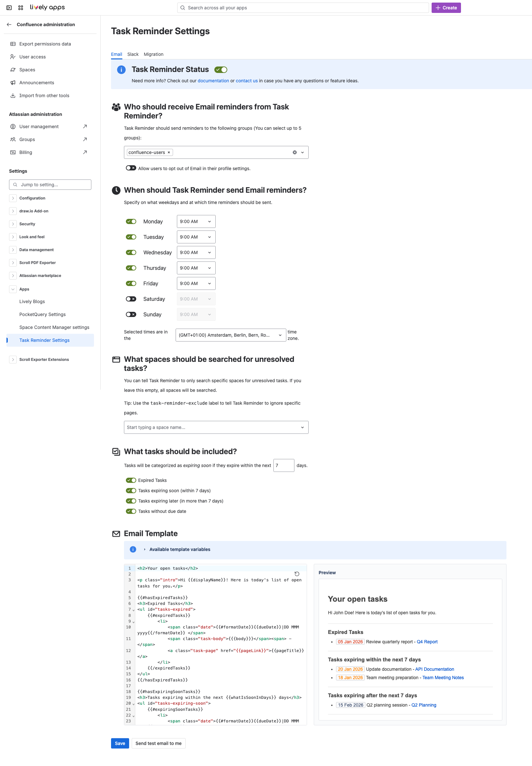Open the Monday time dropdown
The height and width of the screenshot is (766, 532).
pos(196,221)
